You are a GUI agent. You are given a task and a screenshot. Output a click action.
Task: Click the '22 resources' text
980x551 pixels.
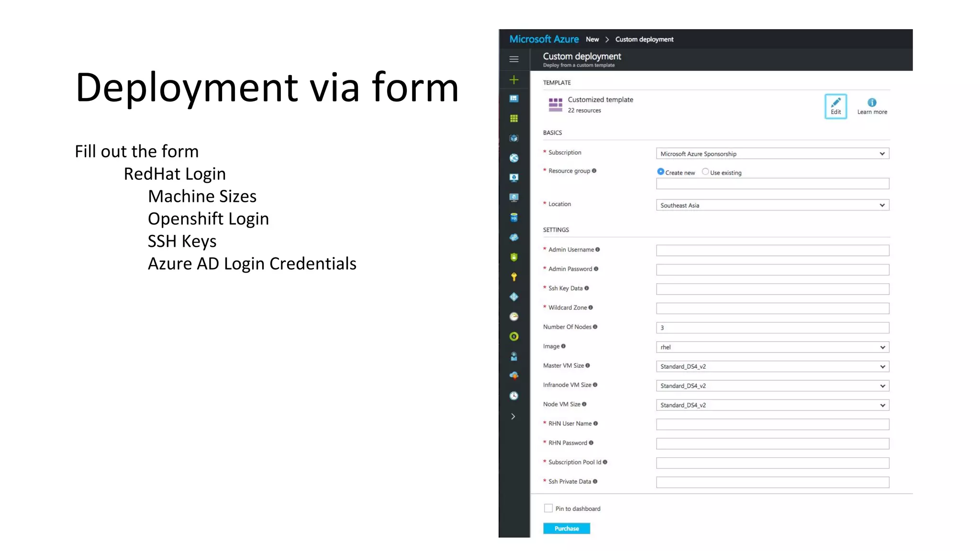(584, 110)
